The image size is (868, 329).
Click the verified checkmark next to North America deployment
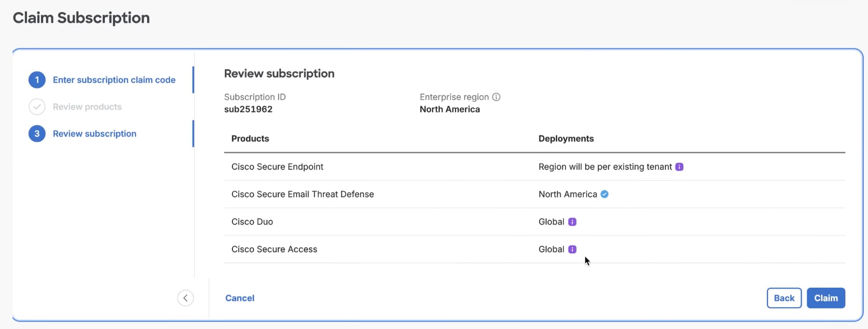(x=605, y=194)
